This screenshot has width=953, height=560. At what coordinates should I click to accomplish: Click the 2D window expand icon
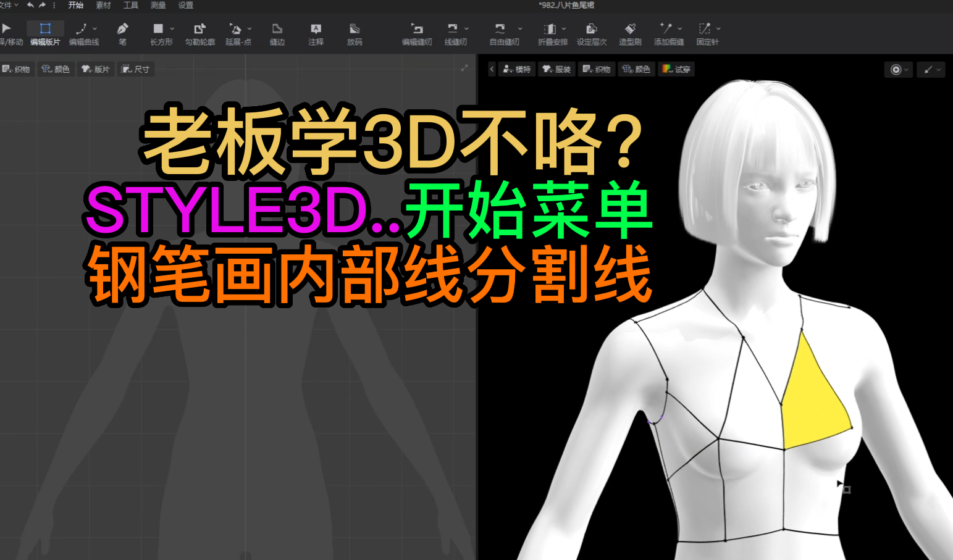tap(464, 68)
